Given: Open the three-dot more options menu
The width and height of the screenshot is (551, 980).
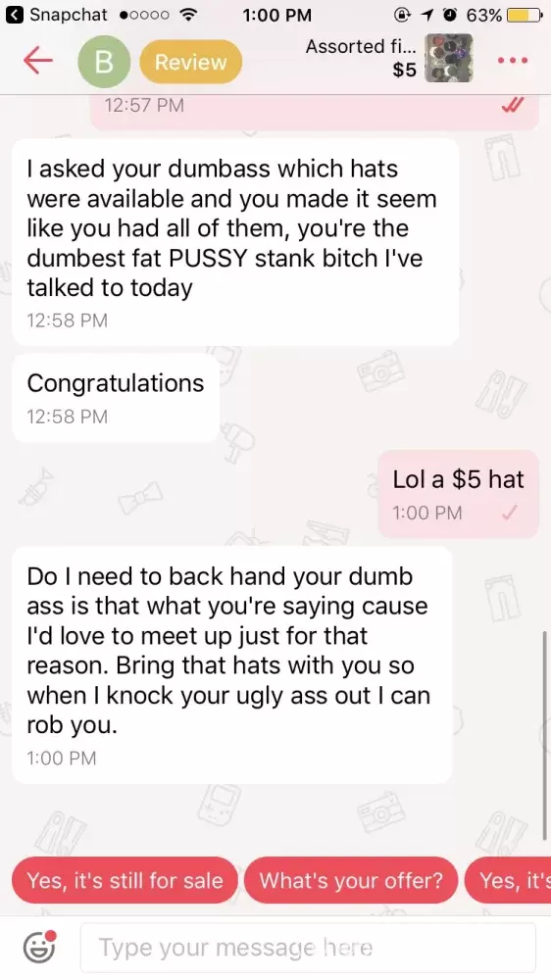Looking at the screenshot, I should [x=513, y=61].
